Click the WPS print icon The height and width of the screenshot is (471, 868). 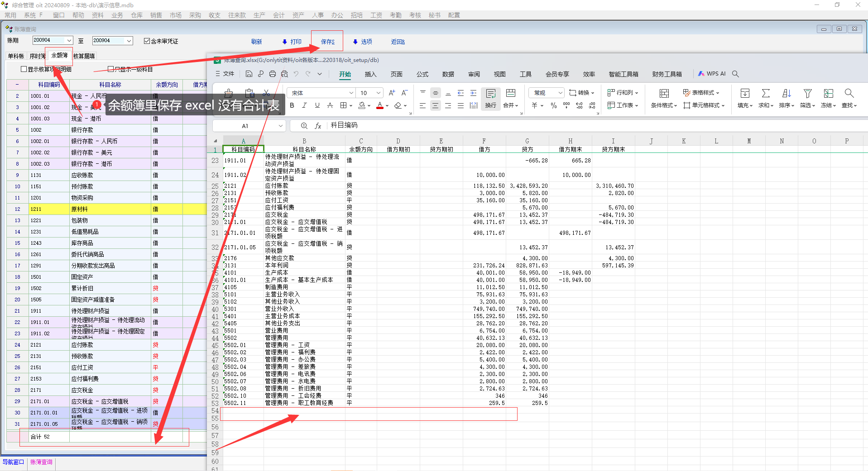point(272,74)
